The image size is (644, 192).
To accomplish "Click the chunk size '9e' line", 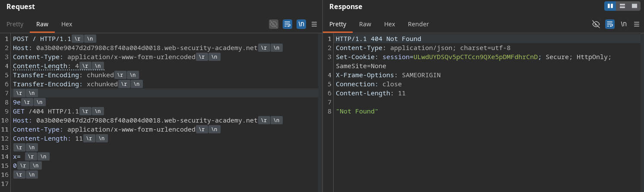I will pyautogui.click(x=17, y=102).
